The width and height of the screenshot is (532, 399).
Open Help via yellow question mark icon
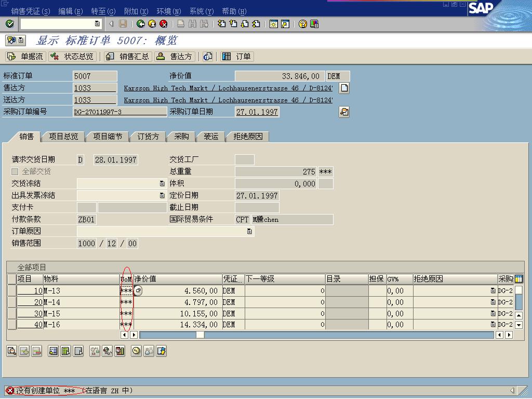click(303, 24)
